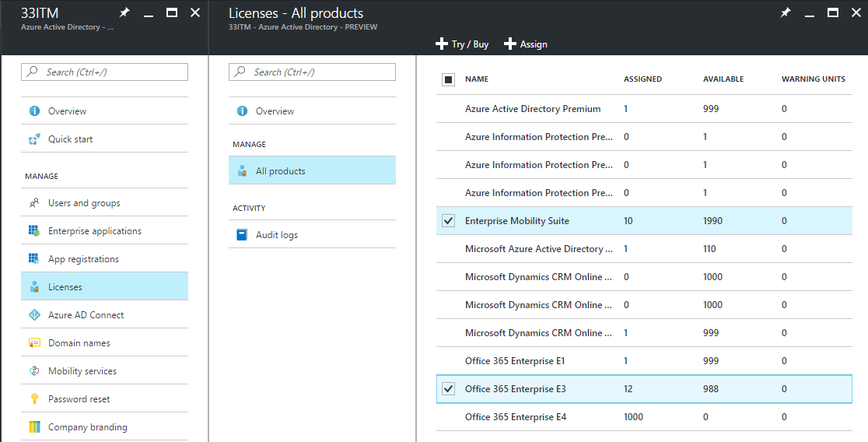
Task: Click the Quick start rocket icon
Action: 34,139
